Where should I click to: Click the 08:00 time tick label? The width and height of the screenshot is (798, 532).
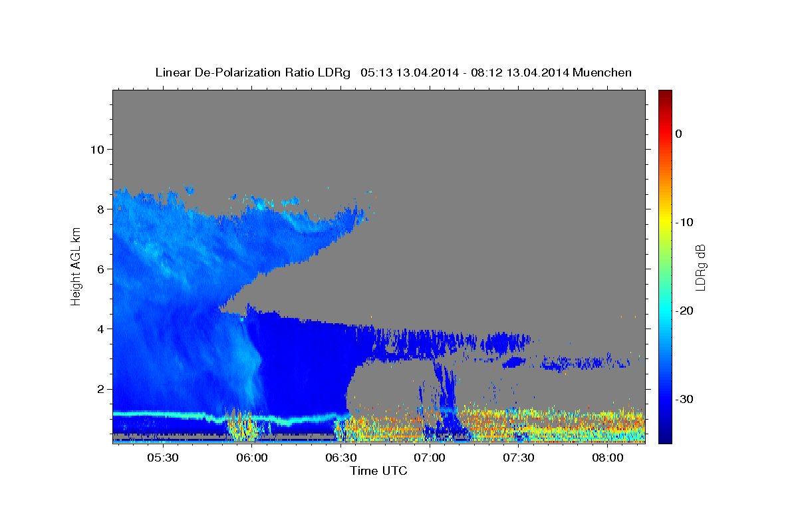(607, 458)
